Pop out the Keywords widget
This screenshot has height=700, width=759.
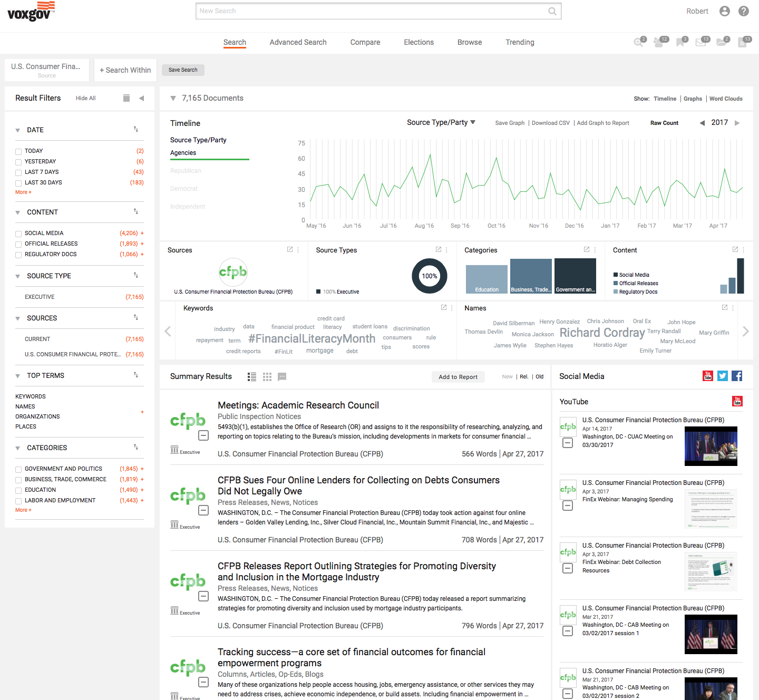[x=444, y=308]
